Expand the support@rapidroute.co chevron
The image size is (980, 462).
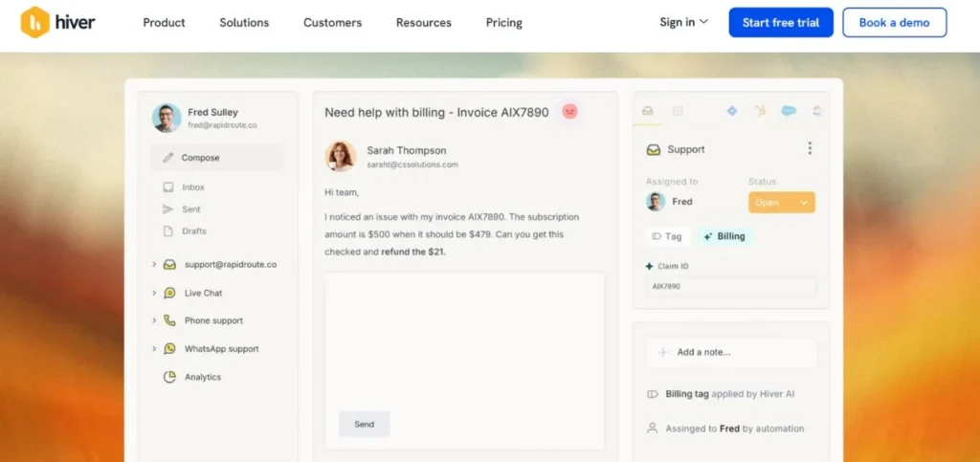[x=154, y=265]
